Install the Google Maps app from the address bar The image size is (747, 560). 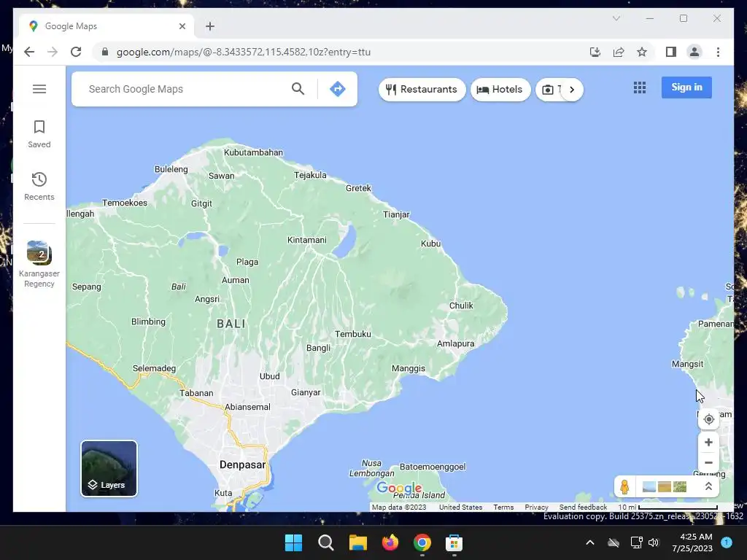(595, 52)
